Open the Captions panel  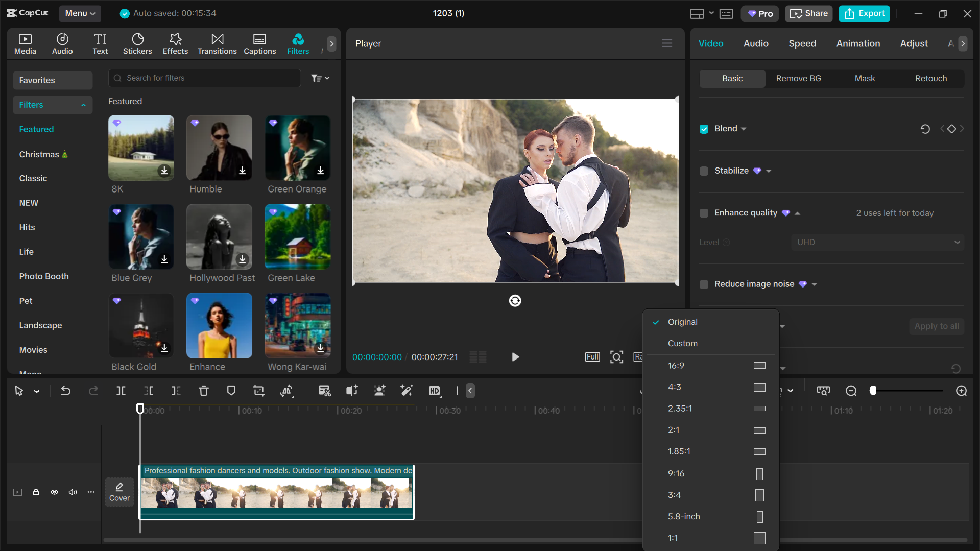[259, 43]
